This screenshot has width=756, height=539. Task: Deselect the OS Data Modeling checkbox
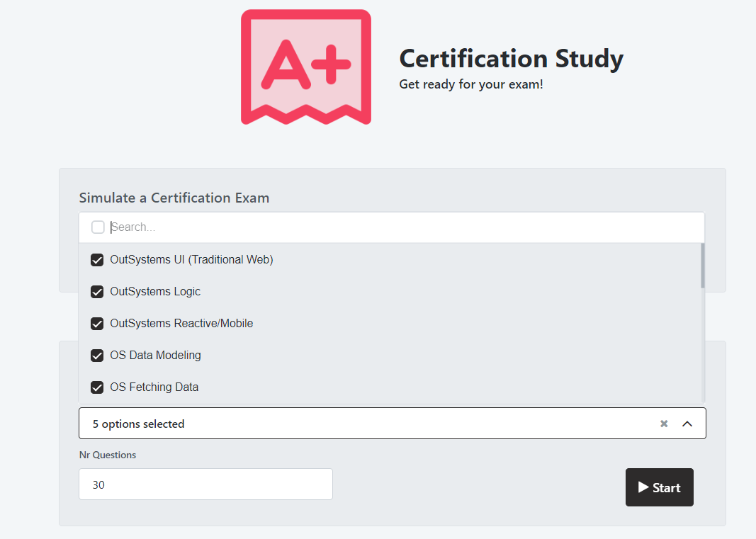pos(98,356)
